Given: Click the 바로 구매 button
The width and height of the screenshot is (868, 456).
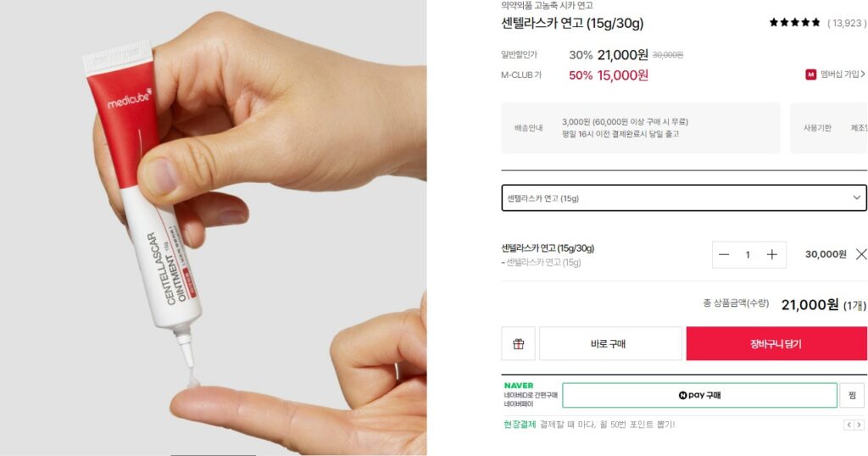Looking at the screenshot, I should click(x=610, y=343).
